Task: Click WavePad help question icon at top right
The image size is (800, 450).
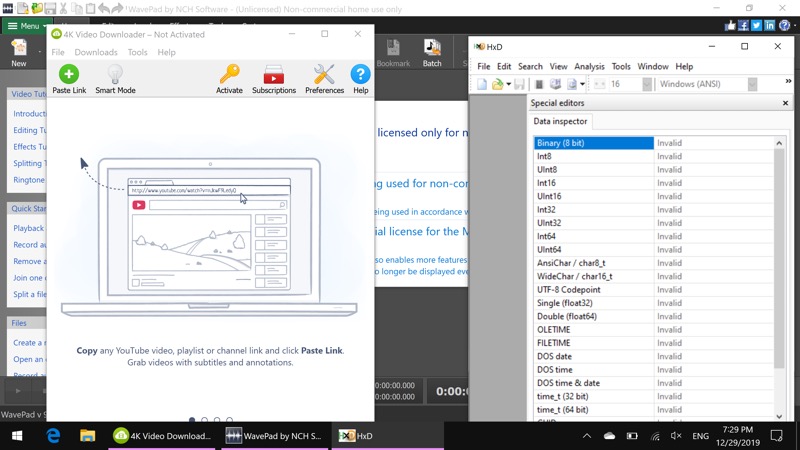Action: click(x=785, y=25)
